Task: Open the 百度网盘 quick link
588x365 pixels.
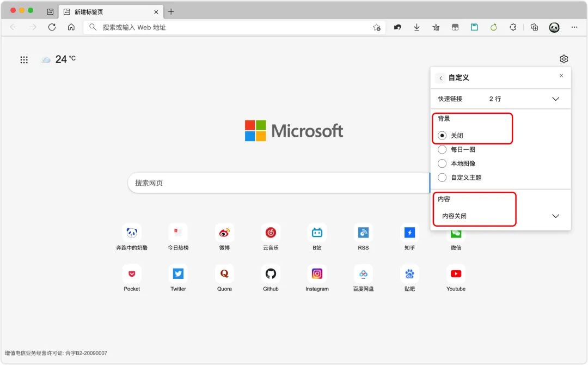Action: coord(363,278)
